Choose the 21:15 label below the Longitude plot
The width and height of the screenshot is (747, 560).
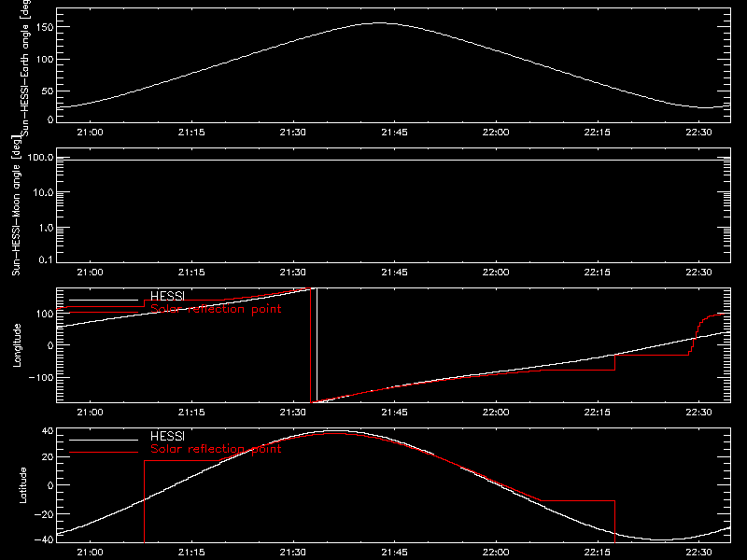[x=191, y=413]
